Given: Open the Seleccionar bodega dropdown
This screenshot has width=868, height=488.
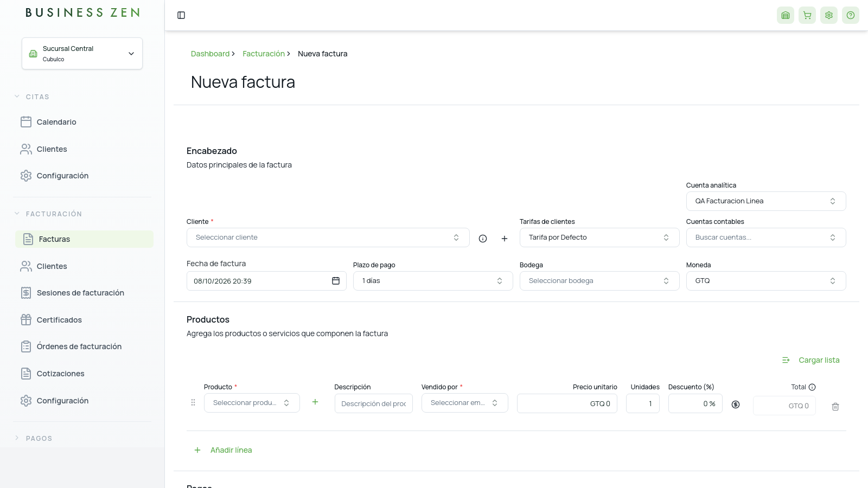Looking at the screenshot, I should [599, 281].
